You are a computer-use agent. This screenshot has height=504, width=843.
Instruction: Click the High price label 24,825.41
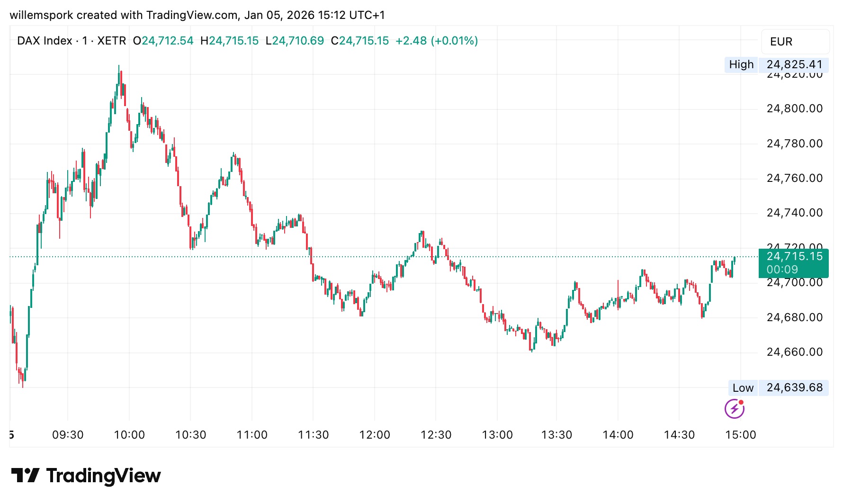click(x=794, y=64)
